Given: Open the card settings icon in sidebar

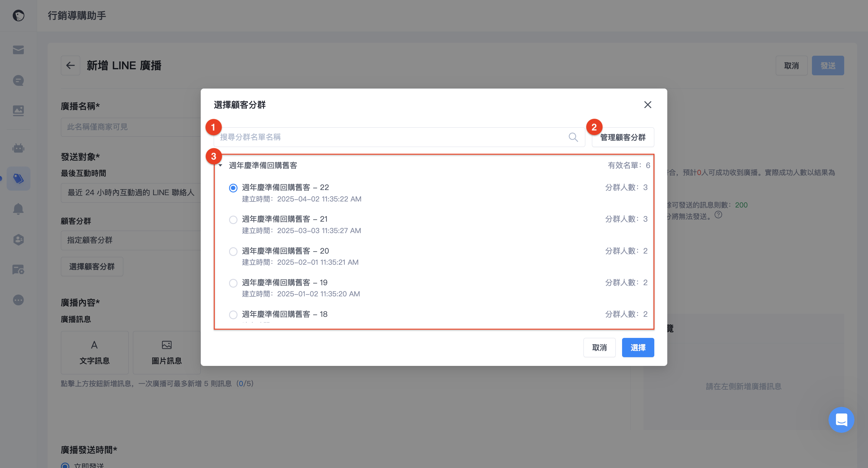Looking at the screenshot, I should tap(18, 270).
